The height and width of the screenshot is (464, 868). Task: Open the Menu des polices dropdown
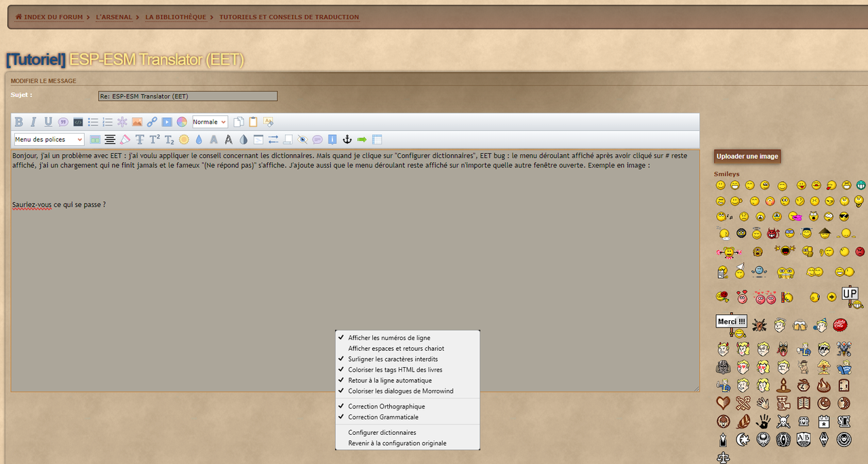(49, 140)
